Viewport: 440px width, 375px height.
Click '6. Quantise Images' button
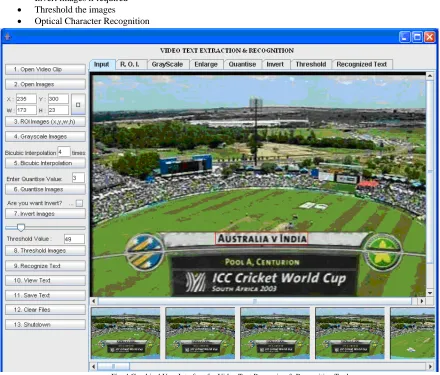click(x=45, y=189)
